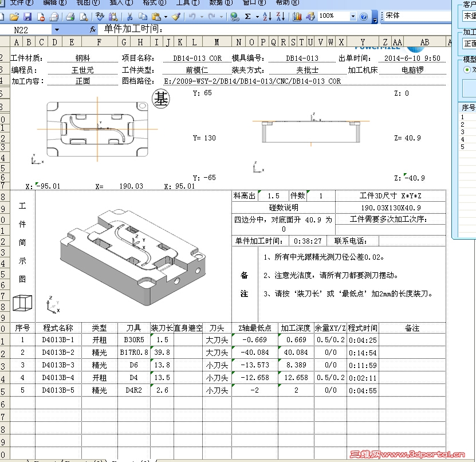Open the 视图(V) menu

(88, 3)
